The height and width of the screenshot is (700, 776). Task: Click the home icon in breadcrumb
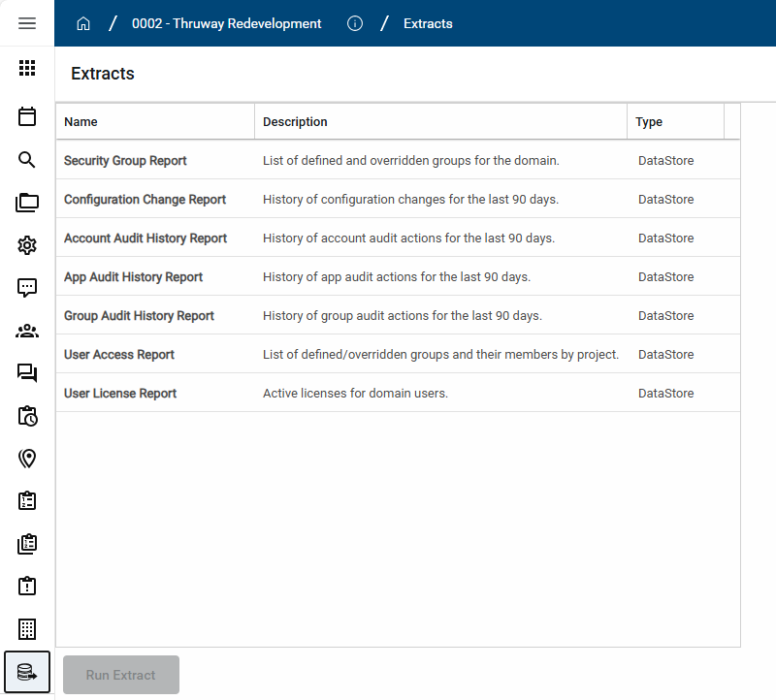[x=83, y=23]
